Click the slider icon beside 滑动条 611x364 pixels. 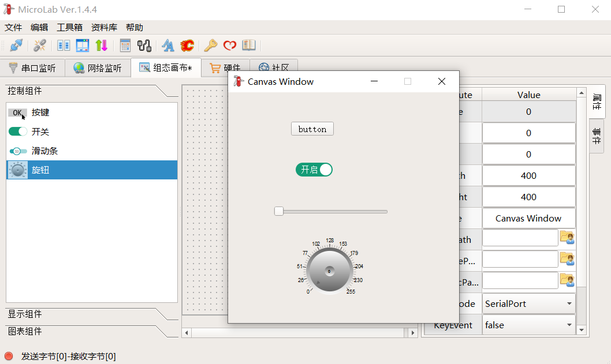point(18,151)
